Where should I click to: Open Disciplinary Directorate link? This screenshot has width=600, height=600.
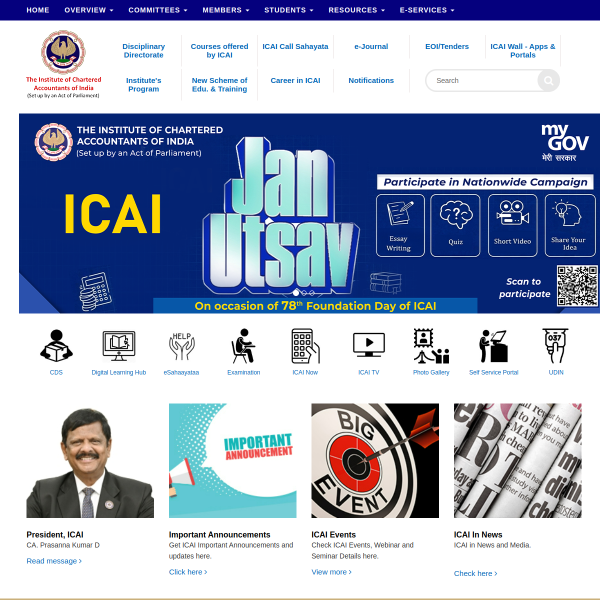[x=143, y=51]
